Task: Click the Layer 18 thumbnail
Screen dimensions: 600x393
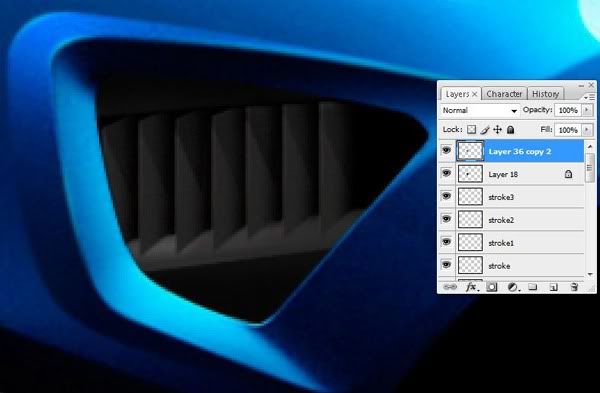Action: coord(470,174)
